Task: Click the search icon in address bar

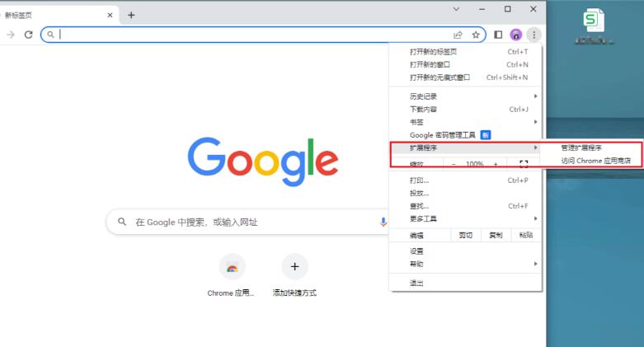Action: tap(50, 35)
